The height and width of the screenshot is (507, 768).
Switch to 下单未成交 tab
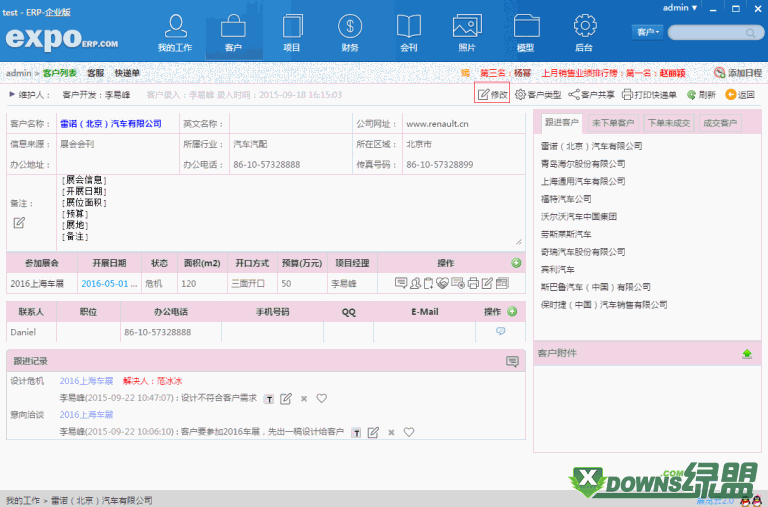tap(669, 123)
